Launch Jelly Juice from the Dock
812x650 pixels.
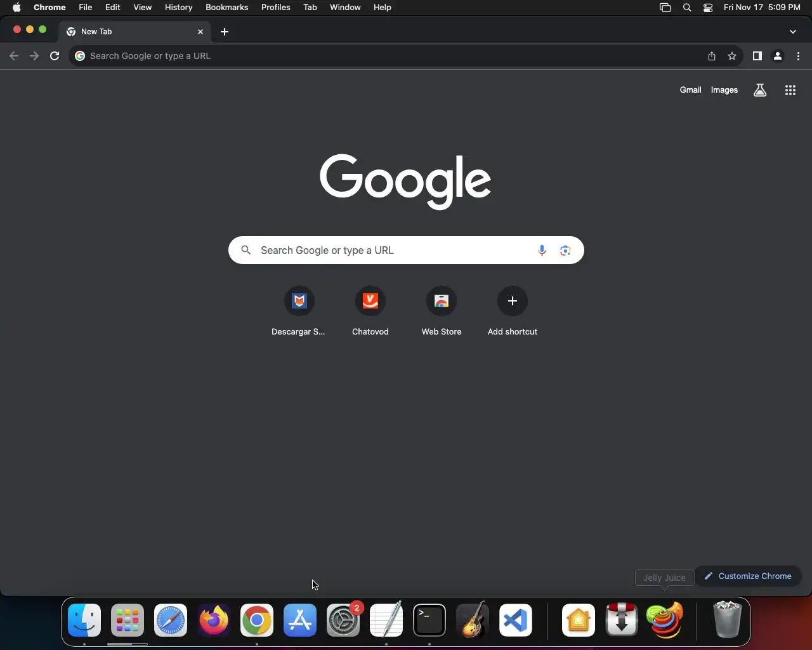tap(665, 620)
